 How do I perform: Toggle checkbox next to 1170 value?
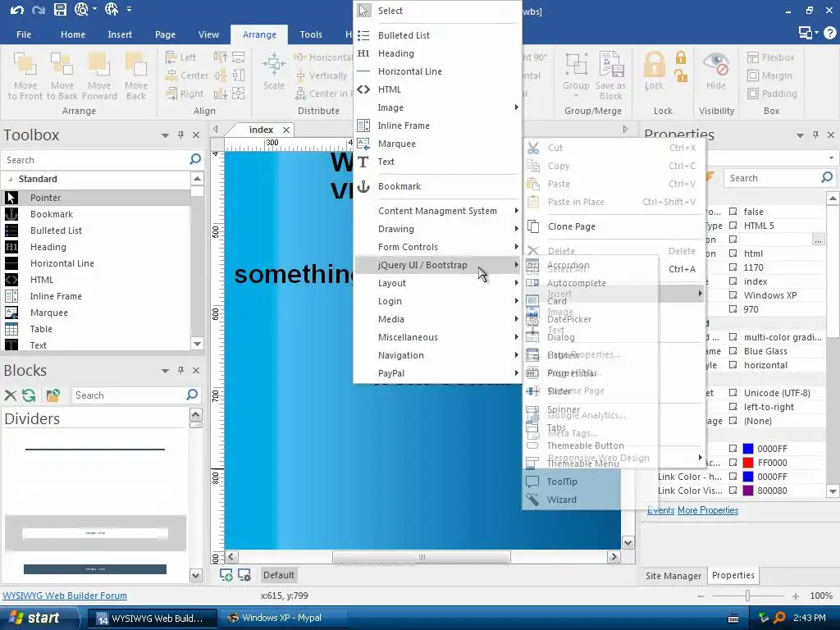click(x=733, y=267)
